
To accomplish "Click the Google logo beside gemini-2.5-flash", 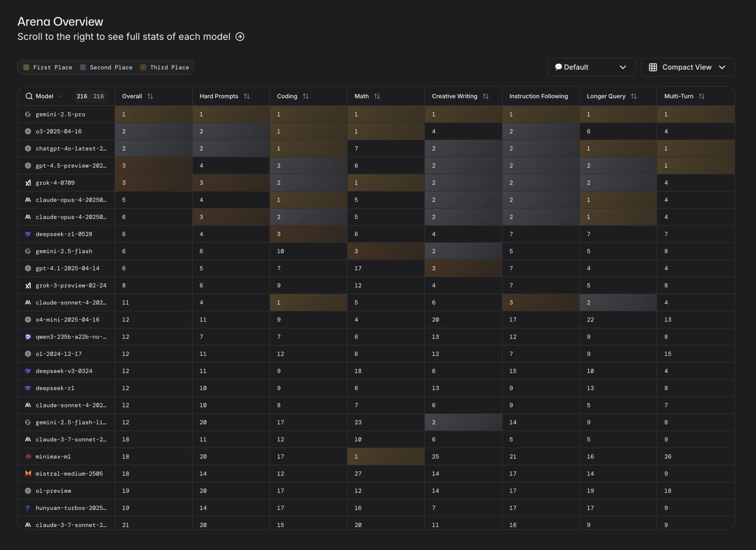I will tap(28, 251).
